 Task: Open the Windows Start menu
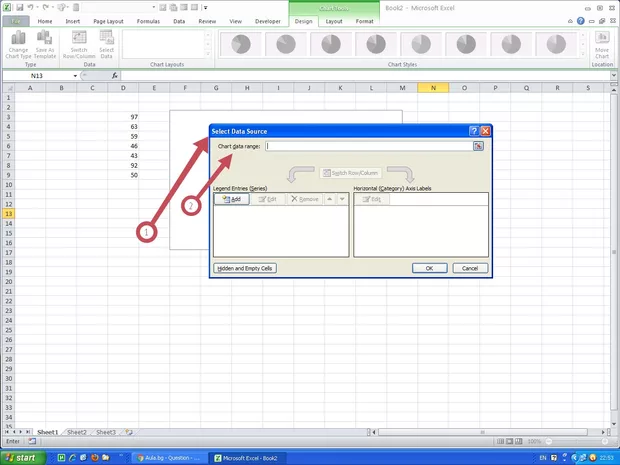tap(24, 457)
